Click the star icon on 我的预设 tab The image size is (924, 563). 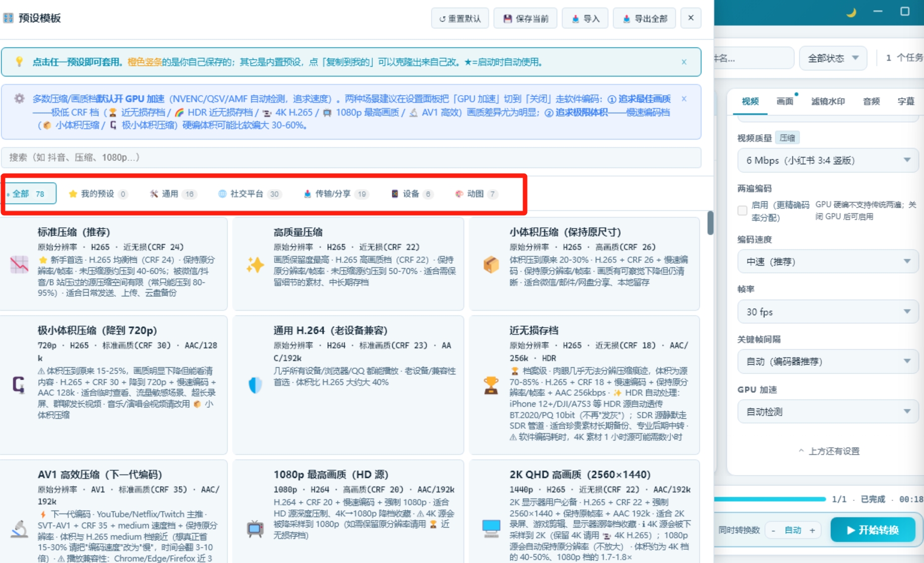[73, 194]
